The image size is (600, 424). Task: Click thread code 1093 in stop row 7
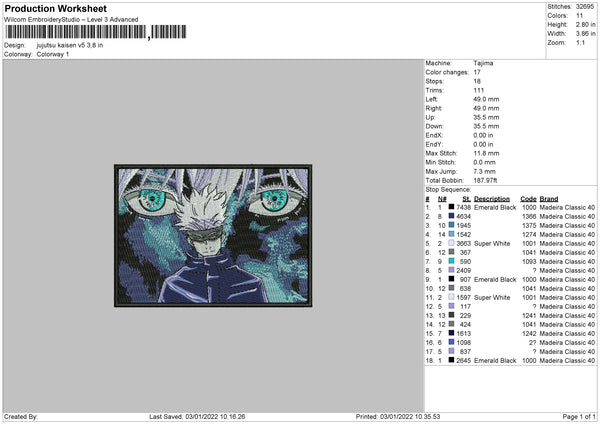530,261
